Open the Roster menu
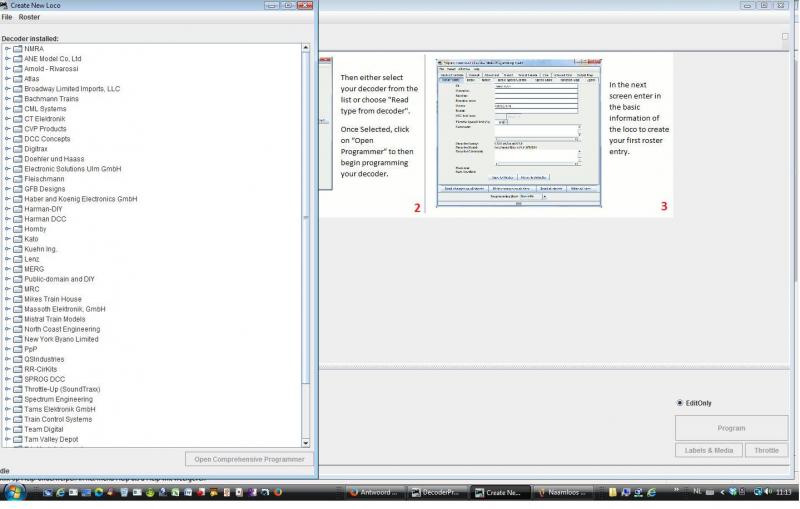Viewport: 800px width, 509px height. coord(29,17)
